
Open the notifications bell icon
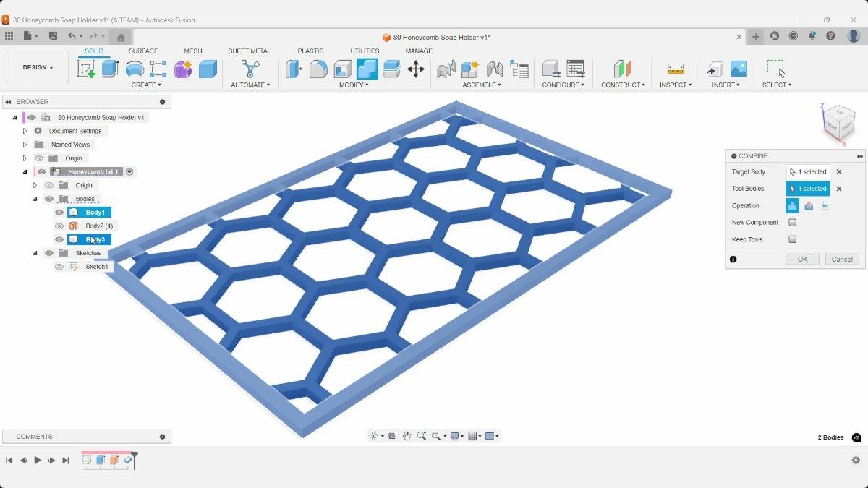(812, 36)
